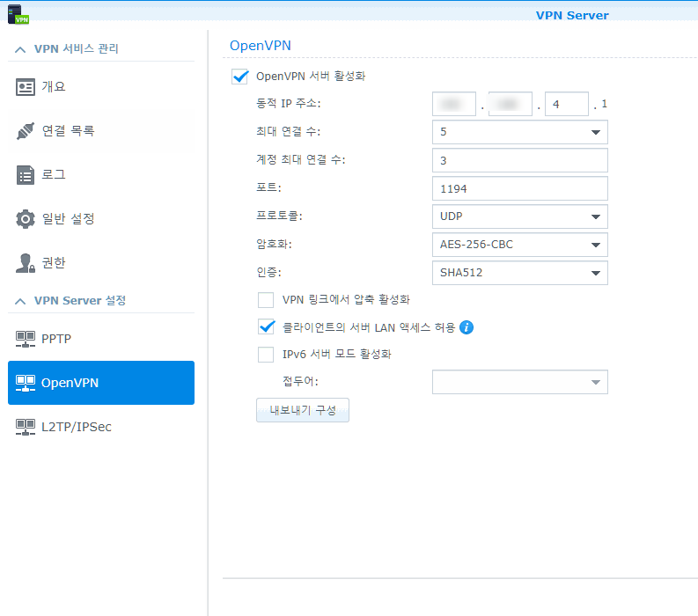Select the PPTP settings page

pyautogui.click(x=101, y=339)
